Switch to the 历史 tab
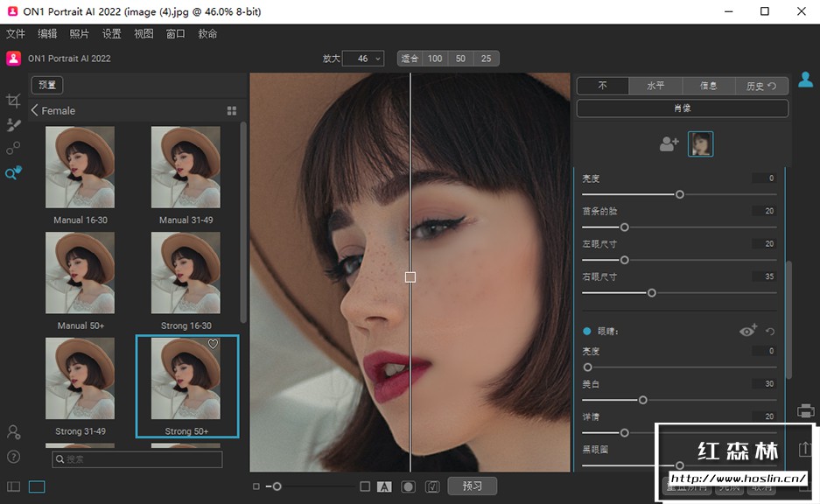The image size is (820, 504). click(760, 86)
